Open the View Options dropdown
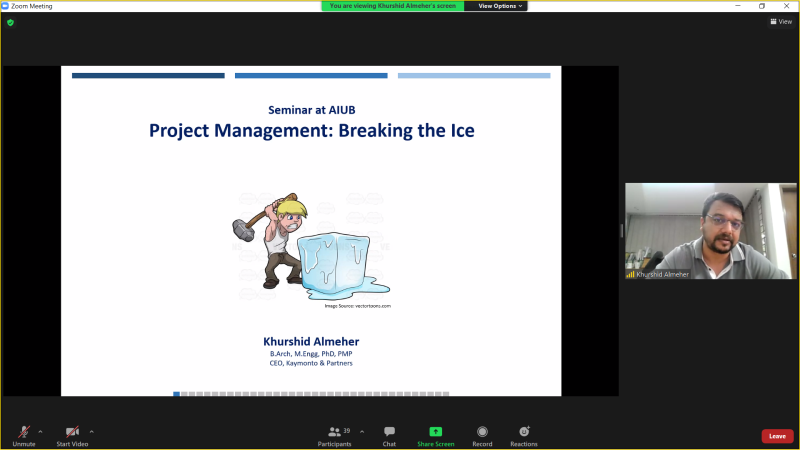Viewport: 800px width, 450px height. click(499, 6)
